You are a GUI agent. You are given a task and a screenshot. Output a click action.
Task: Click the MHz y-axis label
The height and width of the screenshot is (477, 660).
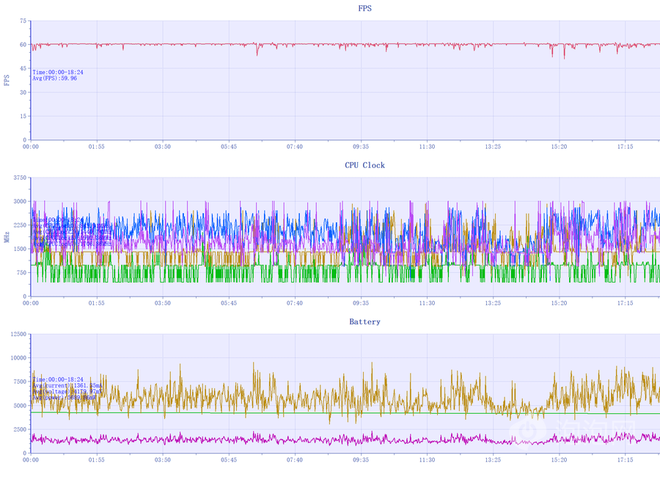pos(7,236)
